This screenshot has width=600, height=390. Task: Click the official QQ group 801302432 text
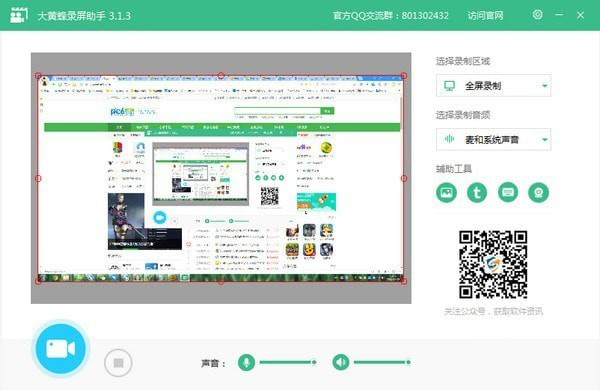tap(391, 16)
